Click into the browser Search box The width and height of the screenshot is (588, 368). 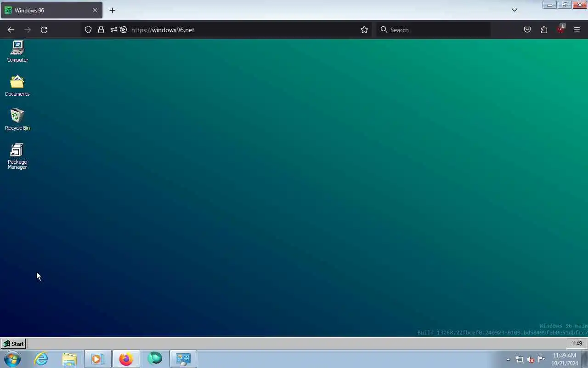pyautogui.click(x=433, y=30)
